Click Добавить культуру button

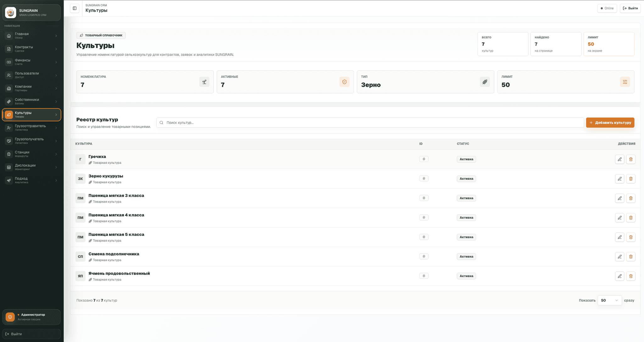coord(610,123)
